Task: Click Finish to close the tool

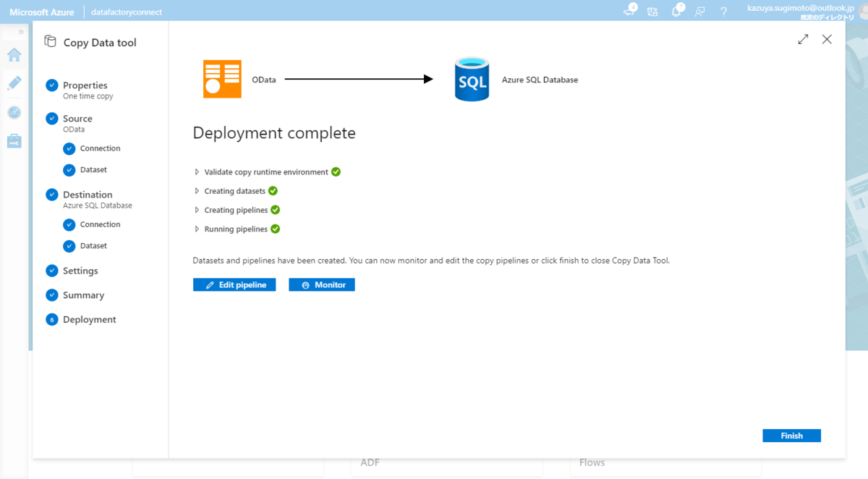Action: coord(791,436)
